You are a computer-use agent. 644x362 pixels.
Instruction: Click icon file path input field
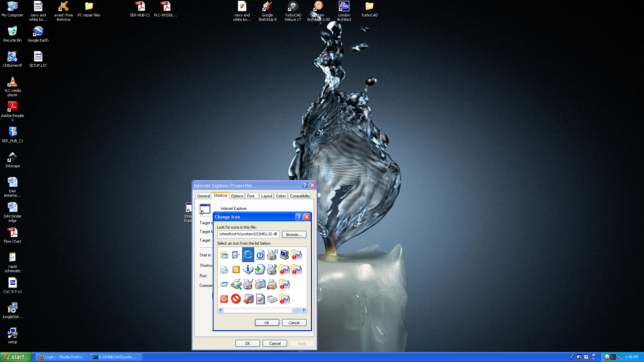click(248, 234)
